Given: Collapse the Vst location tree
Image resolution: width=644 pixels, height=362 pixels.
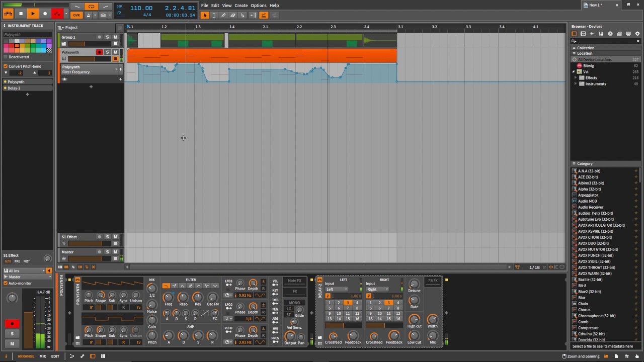Looking at the screenshot, I should (x=574, y=72).
